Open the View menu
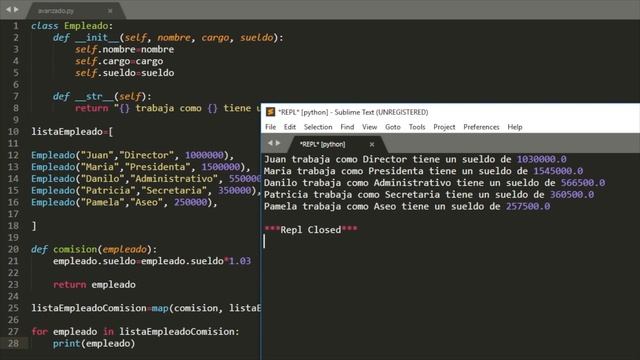 [x=369, y=127]
